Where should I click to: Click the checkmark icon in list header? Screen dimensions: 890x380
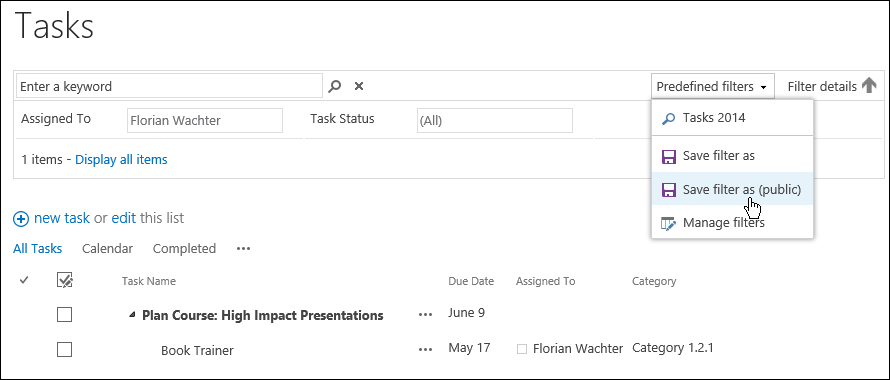(x=24, y=279)
